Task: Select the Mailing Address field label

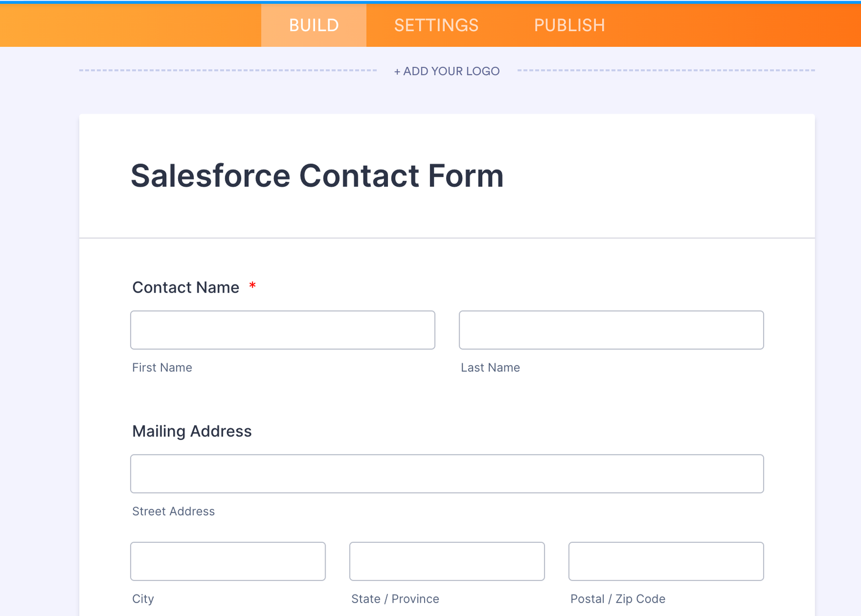Action: pyautogui.click(x=192, y=431)
